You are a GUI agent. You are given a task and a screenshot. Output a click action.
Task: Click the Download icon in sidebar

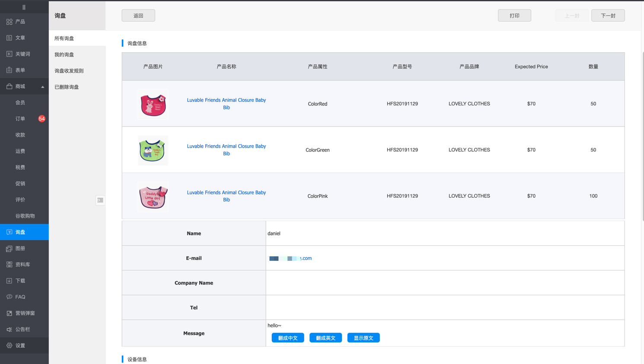(9, 281)
